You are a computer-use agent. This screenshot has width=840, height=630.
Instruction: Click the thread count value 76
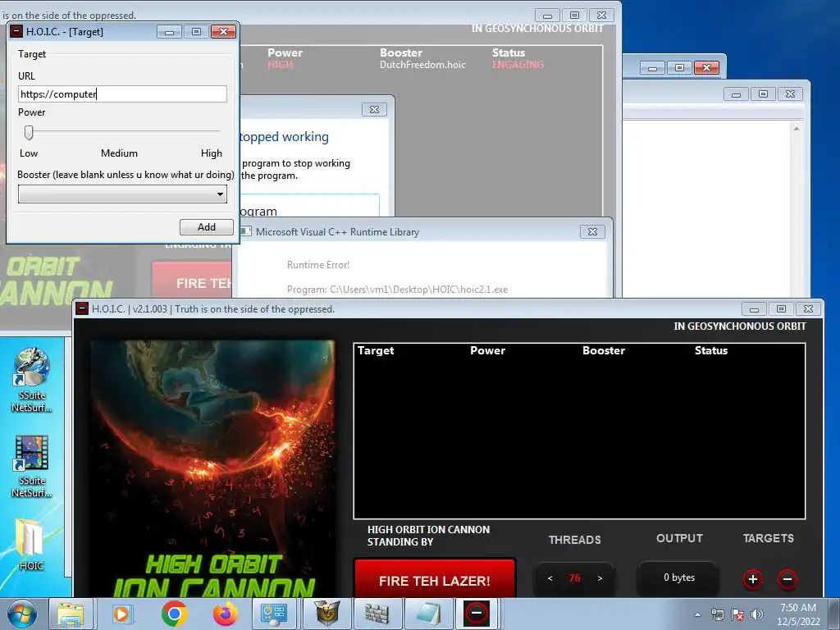coord(574,578)
